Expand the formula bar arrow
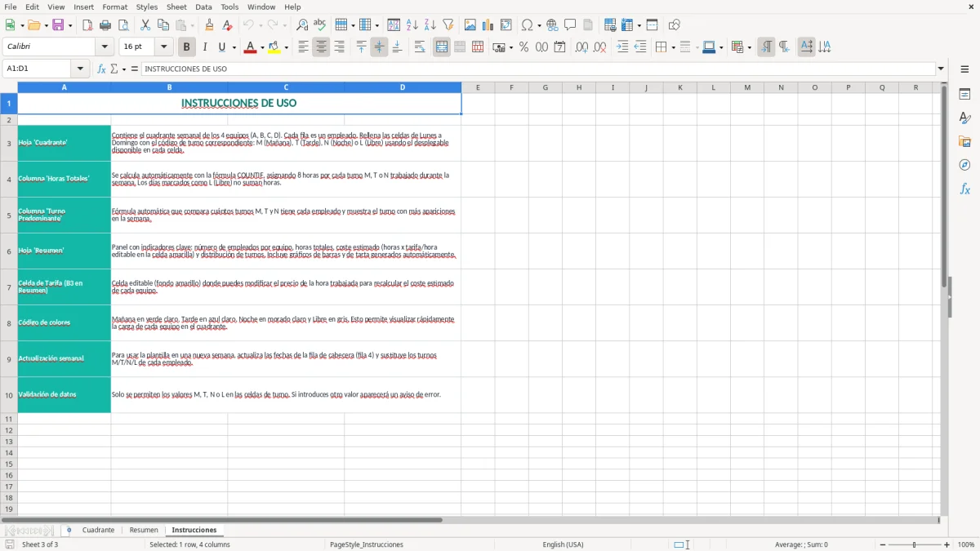980x551 pixels. point(941,69)
